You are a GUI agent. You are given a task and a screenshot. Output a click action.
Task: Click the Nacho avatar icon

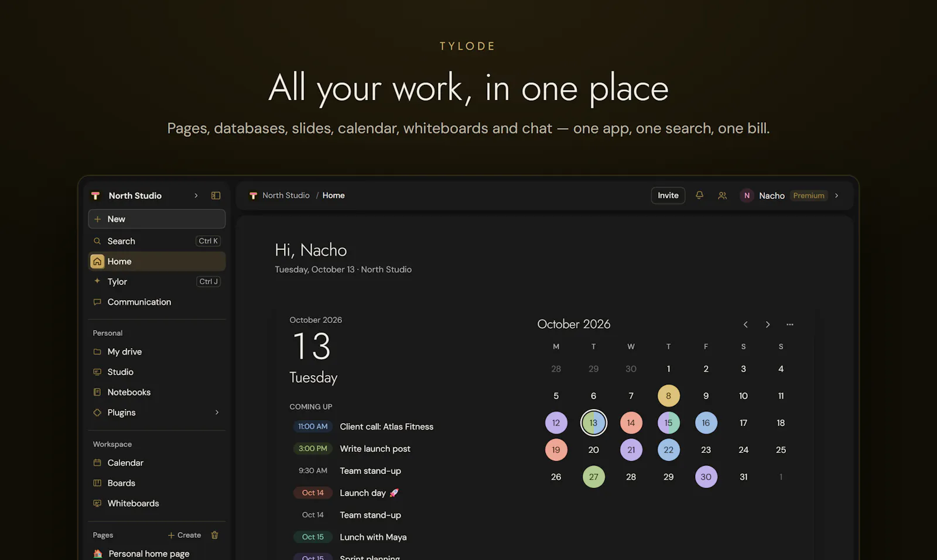click(x=747, y=195)
